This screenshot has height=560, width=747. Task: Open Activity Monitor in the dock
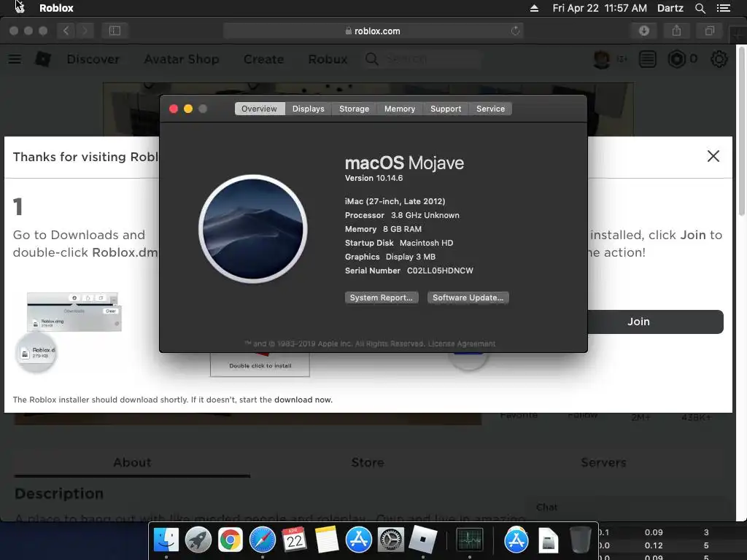(x=470, y=540)
